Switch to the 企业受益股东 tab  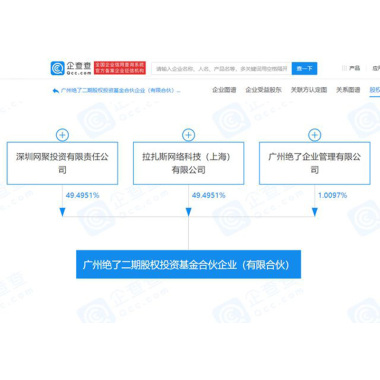[263, 90]
